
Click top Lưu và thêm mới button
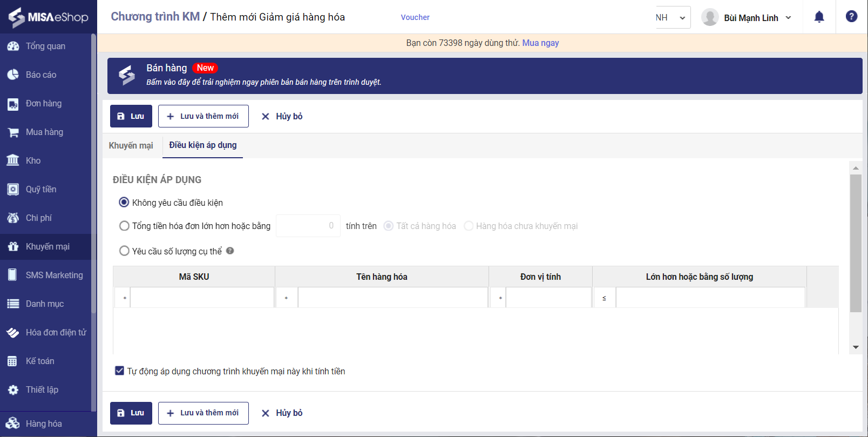click(203, 116)
